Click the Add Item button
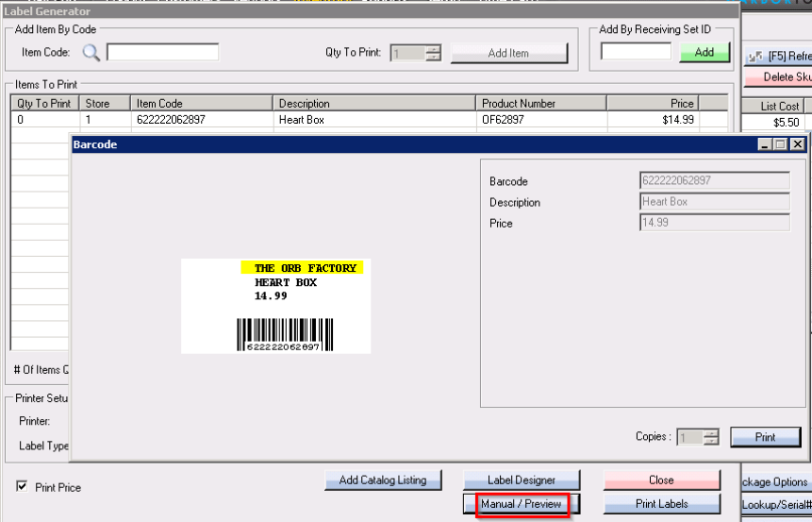The height and width of the screenshot is (522, 812). click(x=509, y=53)
